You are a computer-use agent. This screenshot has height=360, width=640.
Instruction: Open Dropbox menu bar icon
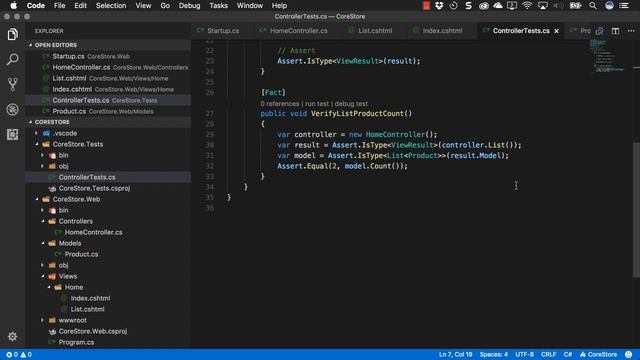(439, 5)
